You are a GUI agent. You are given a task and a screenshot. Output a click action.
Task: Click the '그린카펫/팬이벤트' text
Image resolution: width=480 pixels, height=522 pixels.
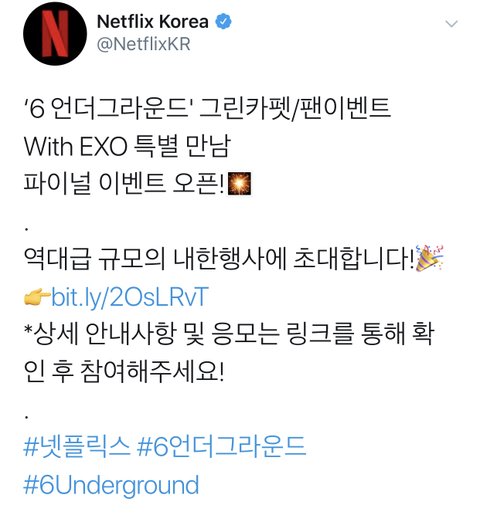coord(295,108)
